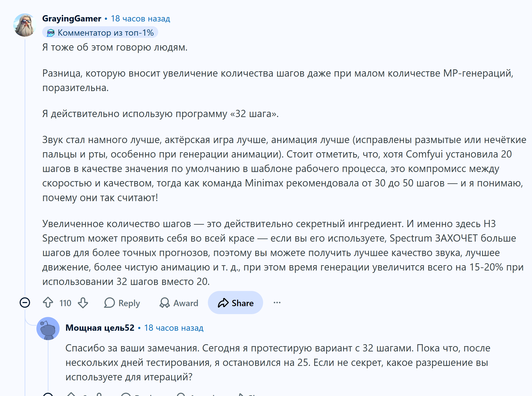Click GrayingGamer's '18 часов назад' timestamp
Image resolution: width=532 pixels, height=396 pixels.
point(140,19)
